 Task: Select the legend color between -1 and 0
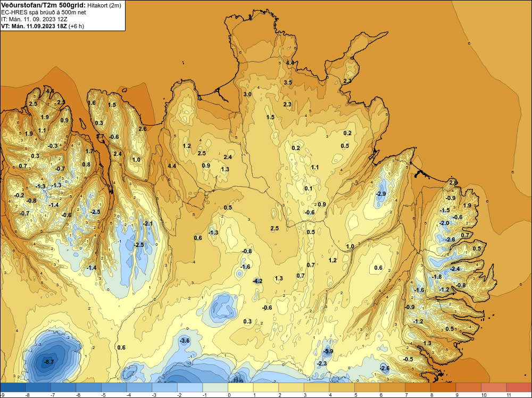[x=215, y=387]
